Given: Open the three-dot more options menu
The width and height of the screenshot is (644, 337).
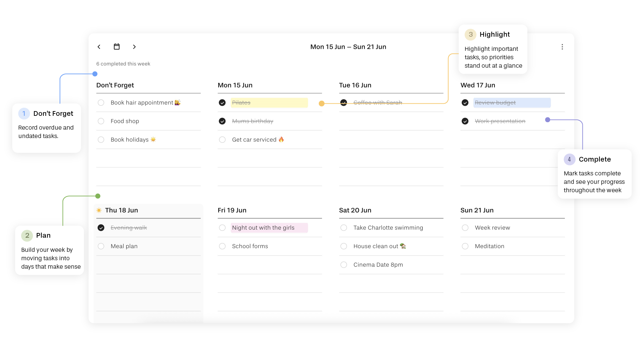Looking at the screenshot, I should [562, 47].
